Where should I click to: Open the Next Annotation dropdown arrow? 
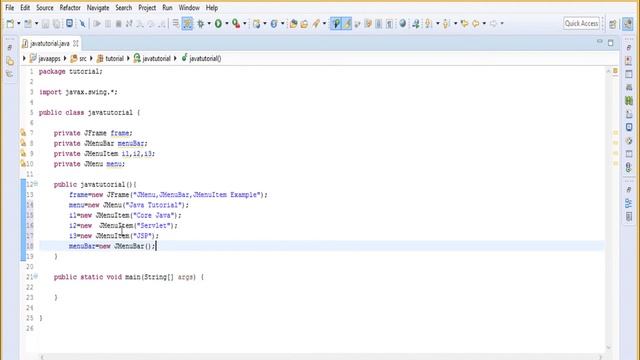438,24
